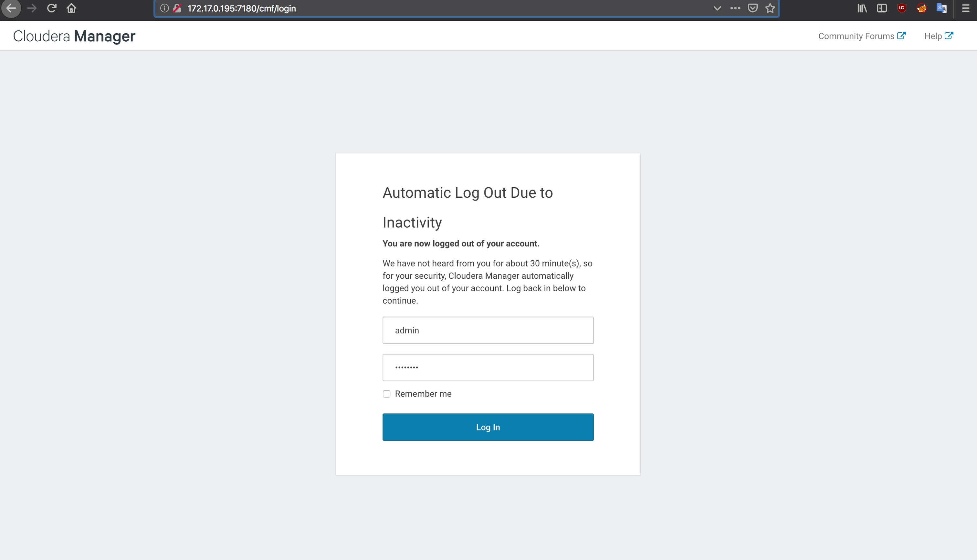This screenshot has height=560, width=977.
Task: Save page to Pocket icon
Action: [x=752, y=8]
